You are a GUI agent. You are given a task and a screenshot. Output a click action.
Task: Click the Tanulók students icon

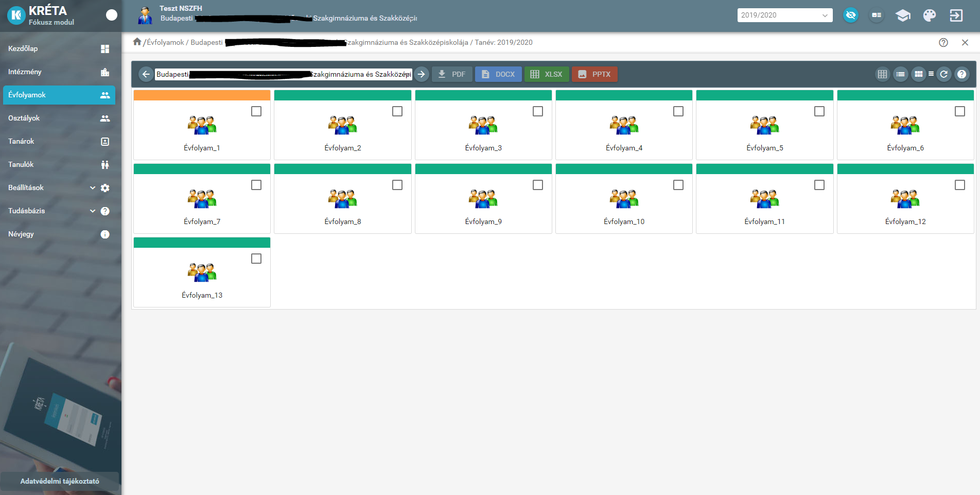point(105,165)
